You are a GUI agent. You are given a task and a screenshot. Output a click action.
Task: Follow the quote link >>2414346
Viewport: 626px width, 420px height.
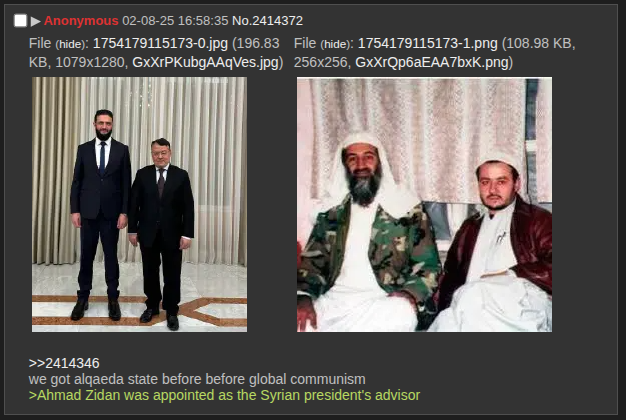[64, 363]
